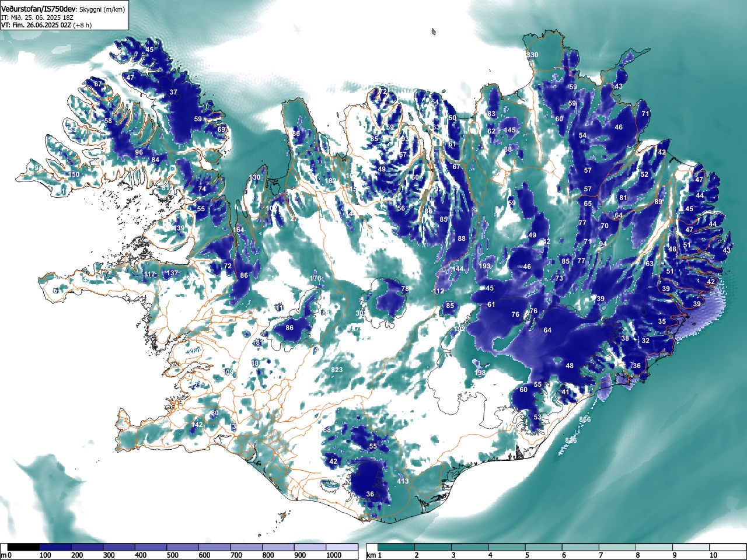Click the map value '144'
This screenshot has width=747, height=560.
coord(458,269)
